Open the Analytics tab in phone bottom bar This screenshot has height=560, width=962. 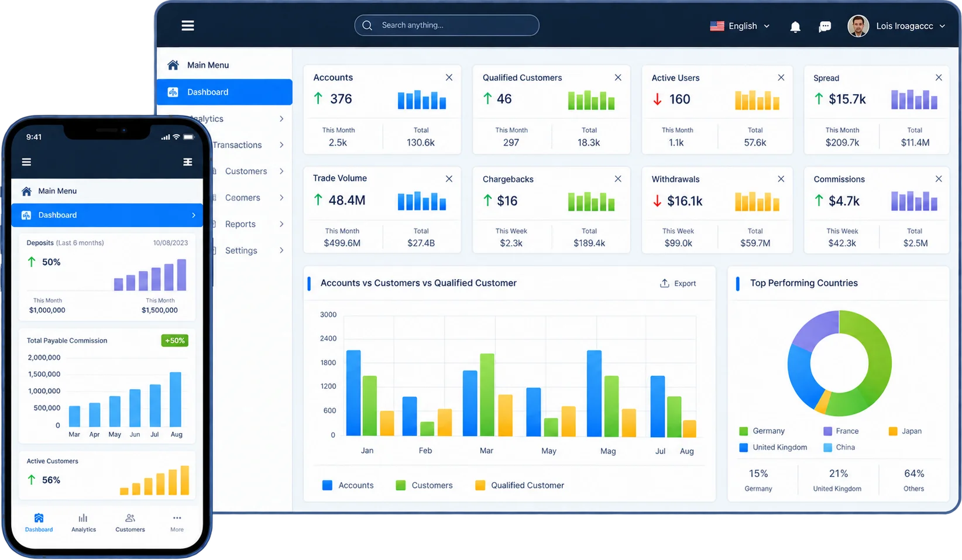click(84, 523)
